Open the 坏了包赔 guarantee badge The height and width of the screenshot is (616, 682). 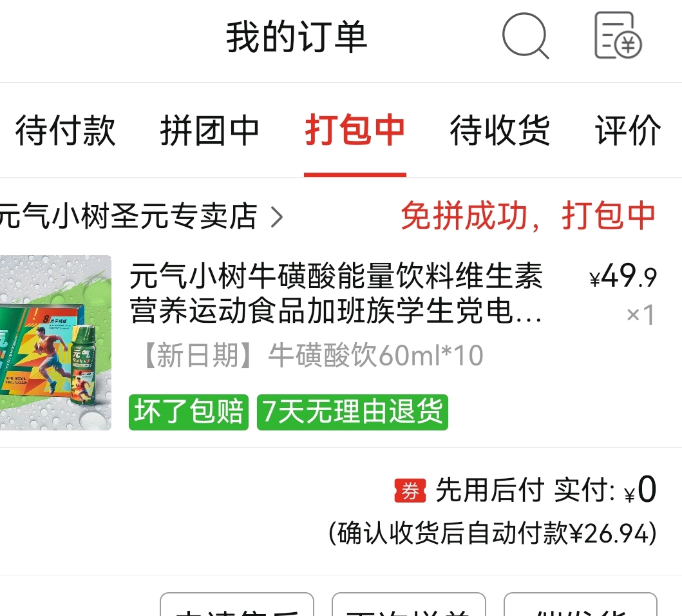[188, 412]
